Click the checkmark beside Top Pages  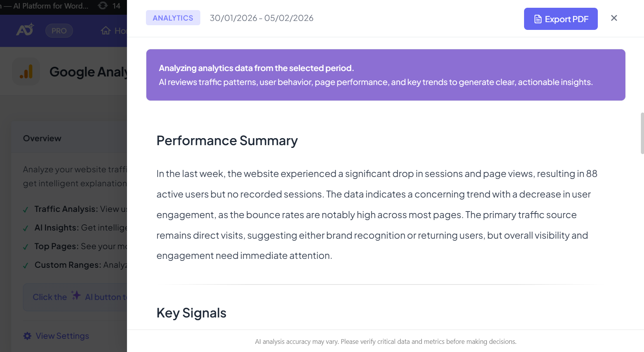pyautogui.click(x=26, y=247)
